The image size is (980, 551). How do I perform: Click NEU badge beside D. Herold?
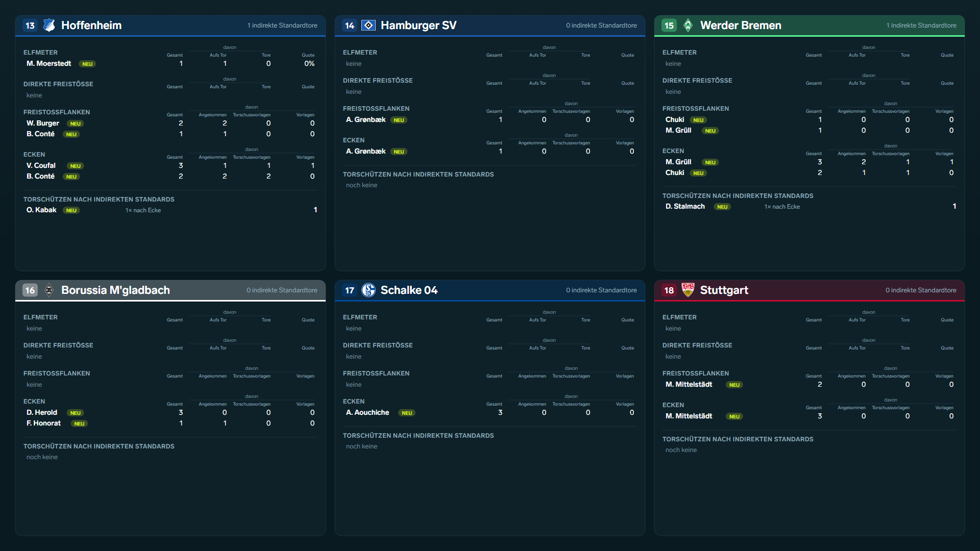75,413
